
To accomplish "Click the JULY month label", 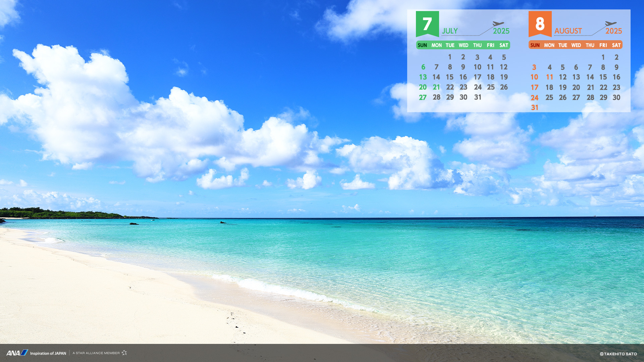I will click(449, 31).
